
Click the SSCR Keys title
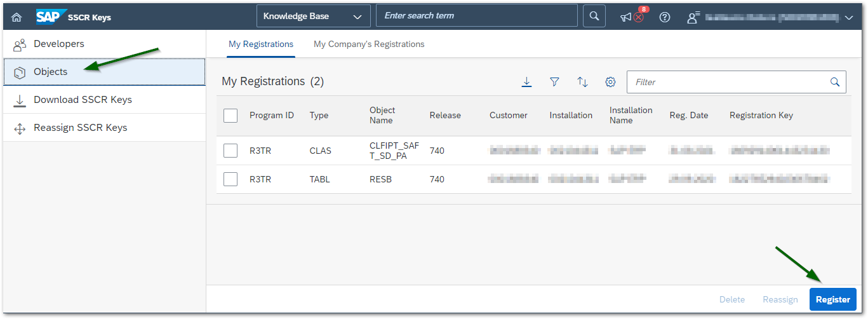[x=90, y=17]
